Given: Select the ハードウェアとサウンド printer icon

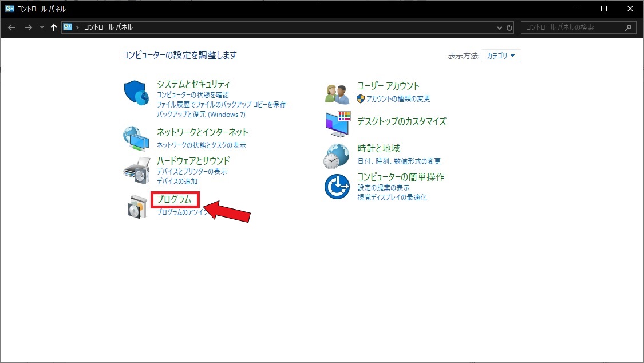Looking at the screenshot, I should point(136,169).
